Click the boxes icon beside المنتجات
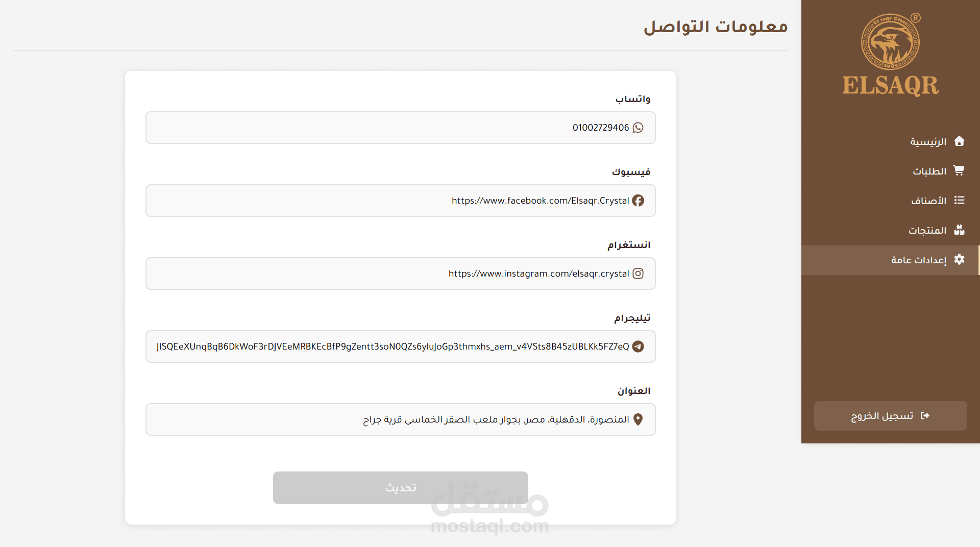 959,230
